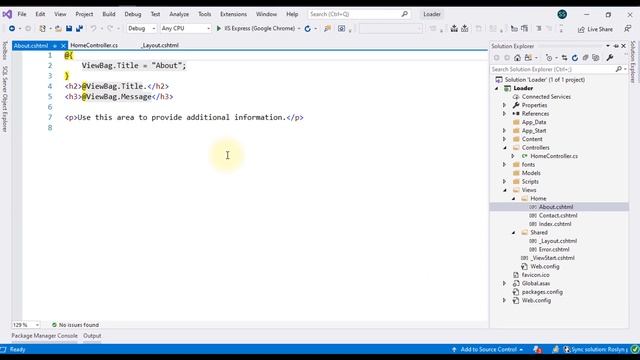Open the File menu

(22, 14)
